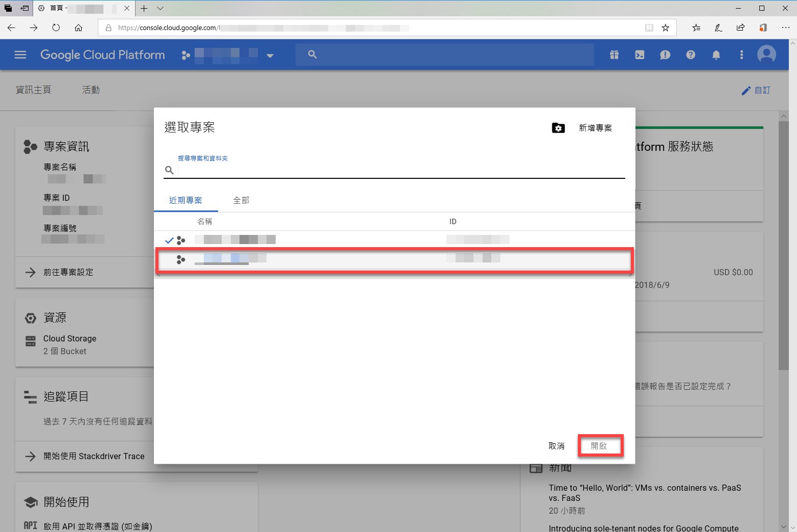Click the Google Cloud Platform logo text
The image size is (797, 532).
tap(102, 55)
